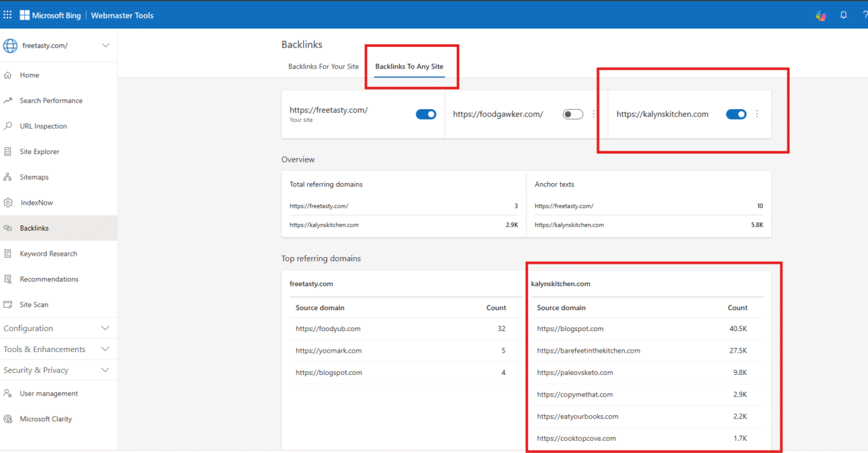This screenshot has width=868, height=453.
Task: Click the Keyword Research icon in sidebar
Action: [8, 254]
